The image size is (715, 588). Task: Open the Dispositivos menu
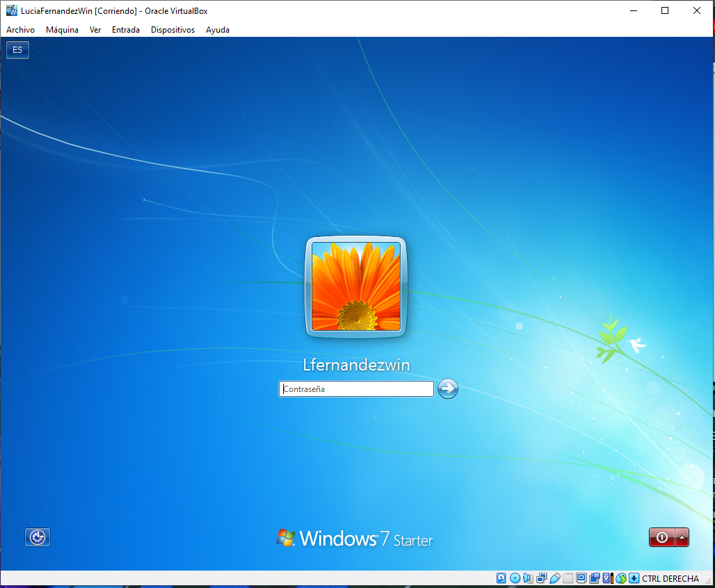click(x=172, y=30)
